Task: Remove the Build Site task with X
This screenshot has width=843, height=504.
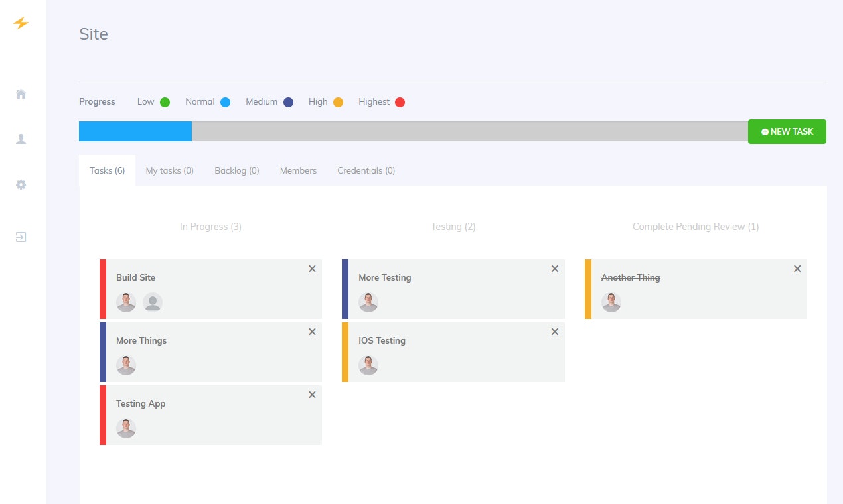Action: (x=312, y=269)
